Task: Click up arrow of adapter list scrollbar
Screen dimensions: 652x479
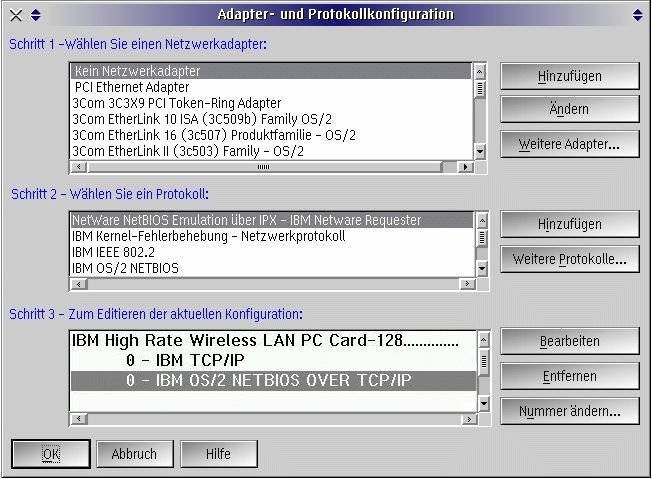Action: coord(480,72)
